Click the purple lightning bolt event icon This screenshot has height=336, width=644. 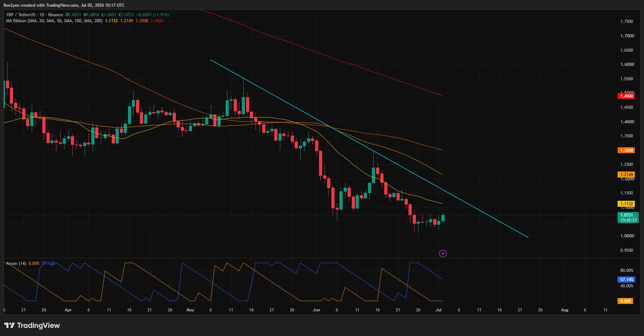point(443,253)
